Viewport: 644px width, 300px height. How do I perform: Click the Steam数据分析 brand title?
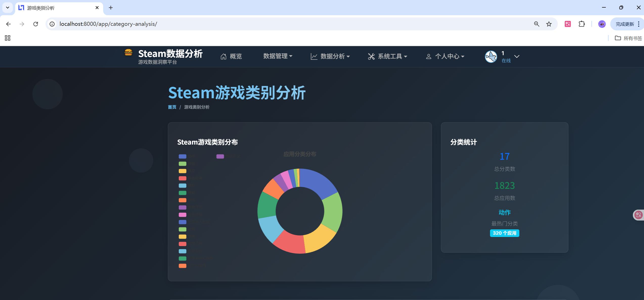[170, 54]
